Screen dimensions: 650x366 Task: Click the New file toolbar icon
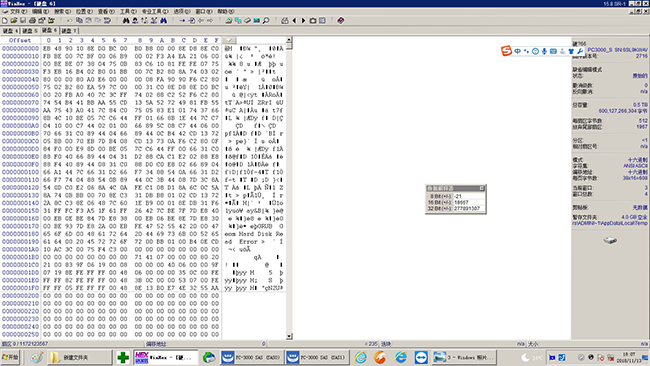tap(5, 20)
